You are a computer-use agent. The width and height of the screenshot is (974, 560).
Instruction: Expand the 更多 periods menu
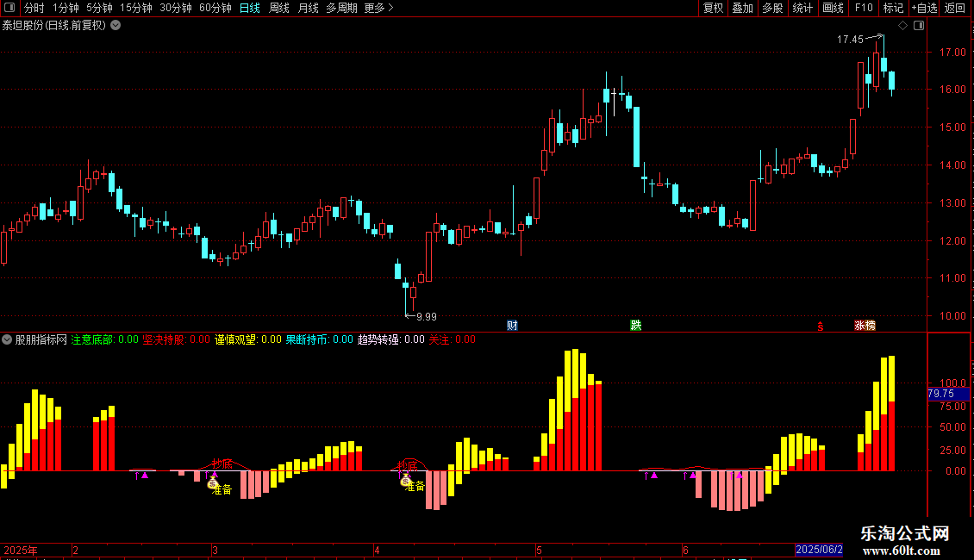click(379, 8)
